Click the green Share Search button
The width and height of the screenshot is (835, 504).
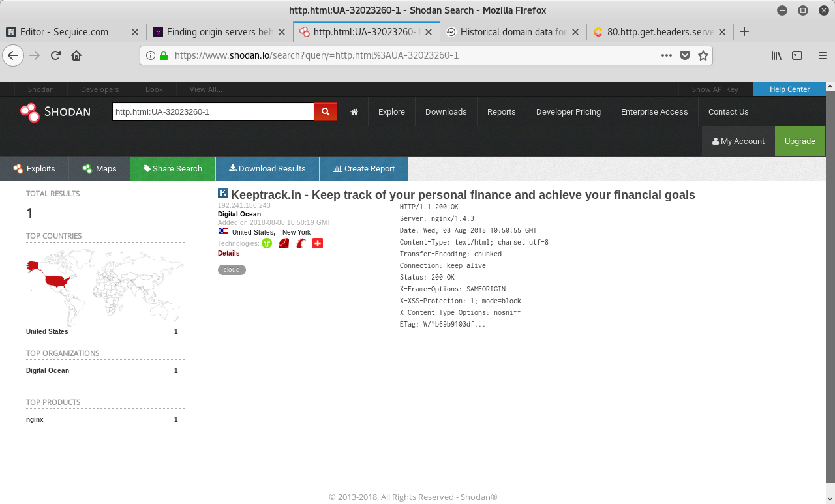tap(172, 168)
